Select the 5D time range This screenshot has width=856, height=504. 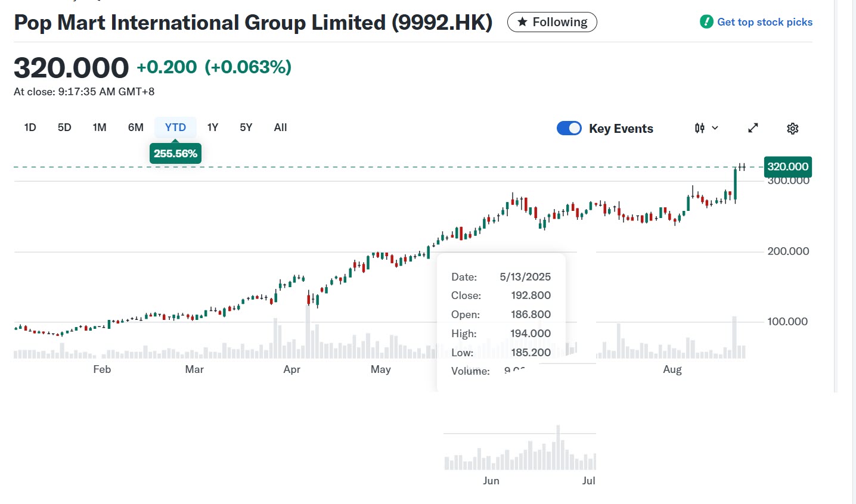tap(64, 127)
